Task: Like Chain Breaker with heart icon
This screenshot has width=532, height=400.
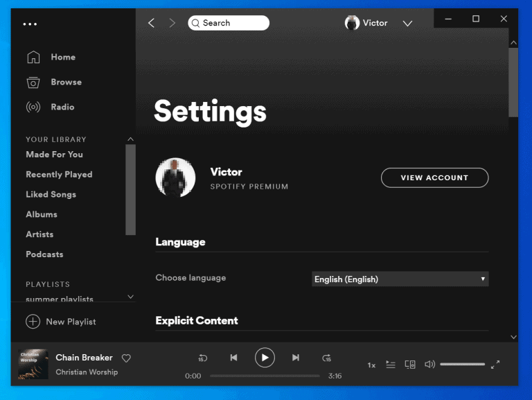Action: [126, 358]
